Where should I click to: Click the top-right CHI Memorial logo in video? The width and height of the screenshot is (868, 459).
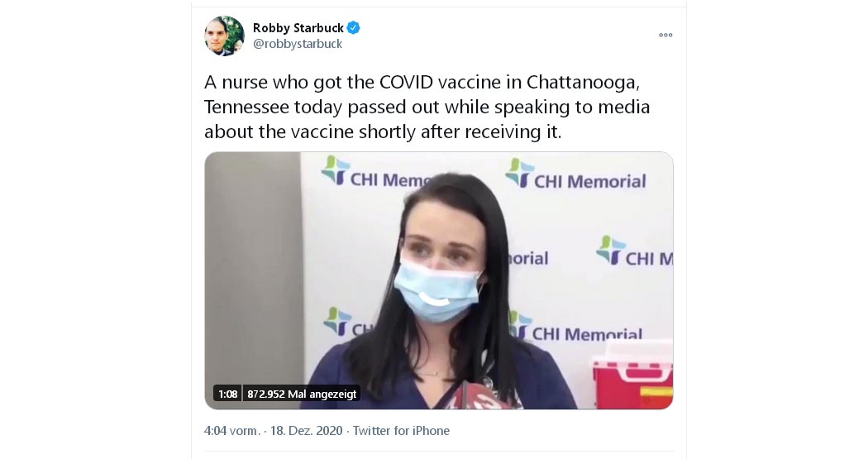coord(575,175)
